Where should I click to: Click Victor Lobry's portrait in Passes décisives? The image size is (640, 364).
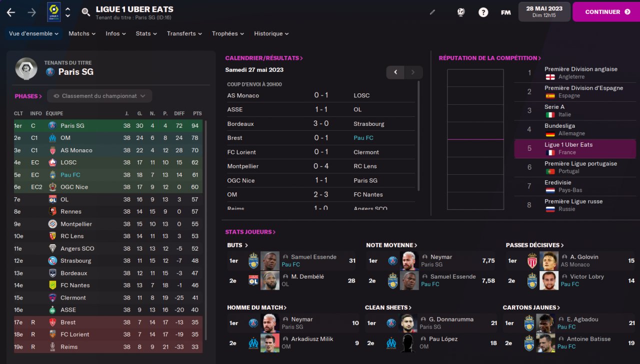pyautogui.click(x=549, y=280)
